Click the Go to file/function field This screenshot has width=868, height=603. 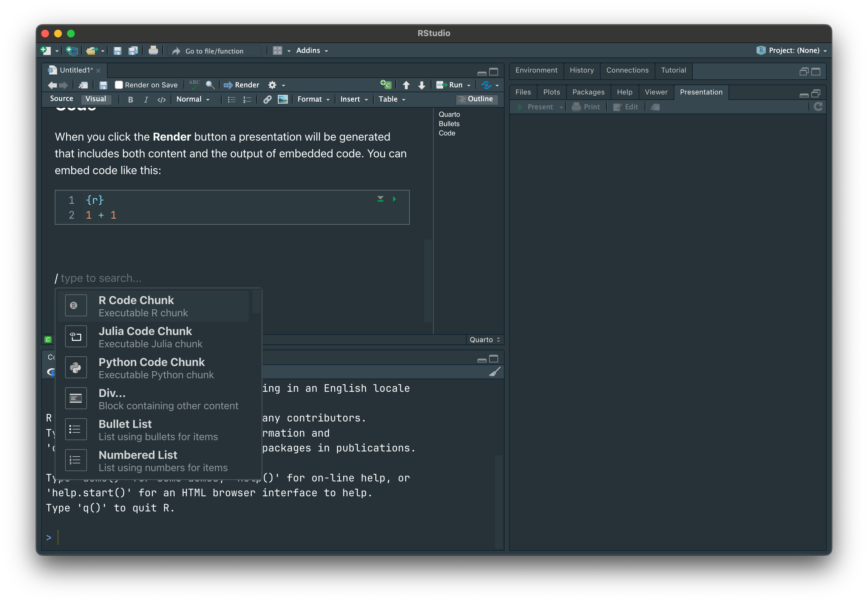pyautogui.click(x=215, y=51)
